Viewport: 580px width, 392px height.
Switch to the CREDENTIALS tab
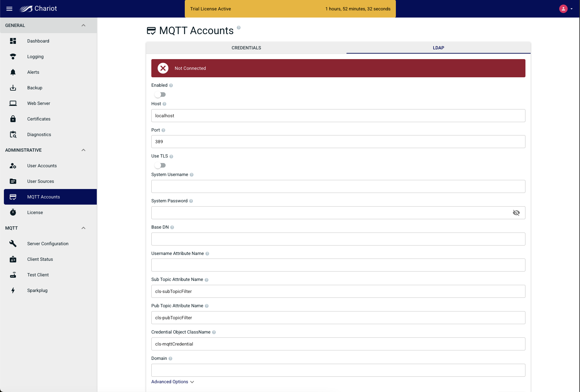click(x=246, y=48)
